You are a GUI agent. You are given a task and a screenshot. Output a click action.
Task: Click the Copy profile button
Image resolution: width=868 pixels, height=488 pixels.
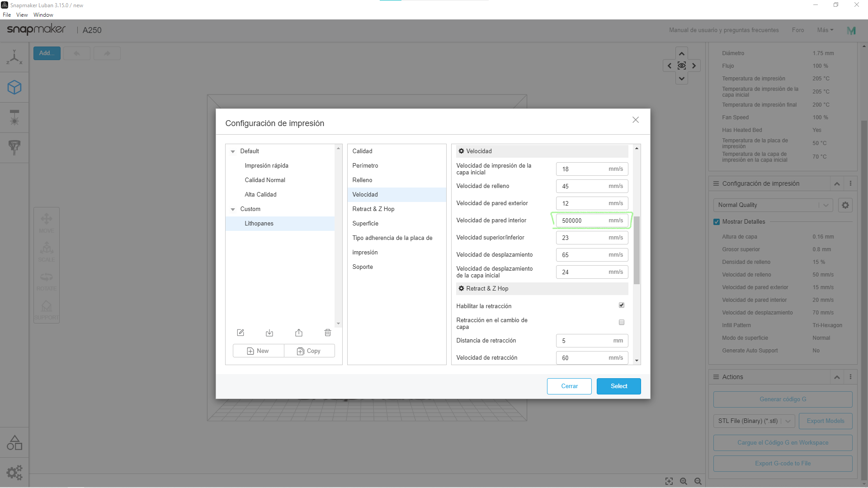click(309, 351)
